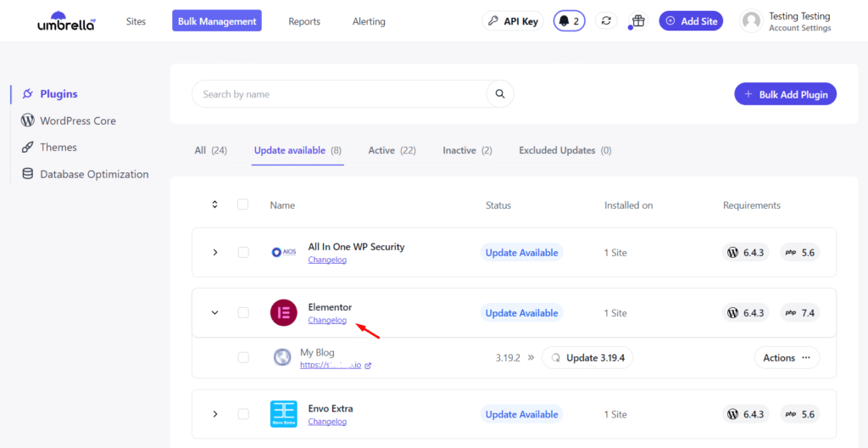Click the Bulk Add Plugin button
The height and width of the screenshot is (448, 868).
(x=786, y=94)
